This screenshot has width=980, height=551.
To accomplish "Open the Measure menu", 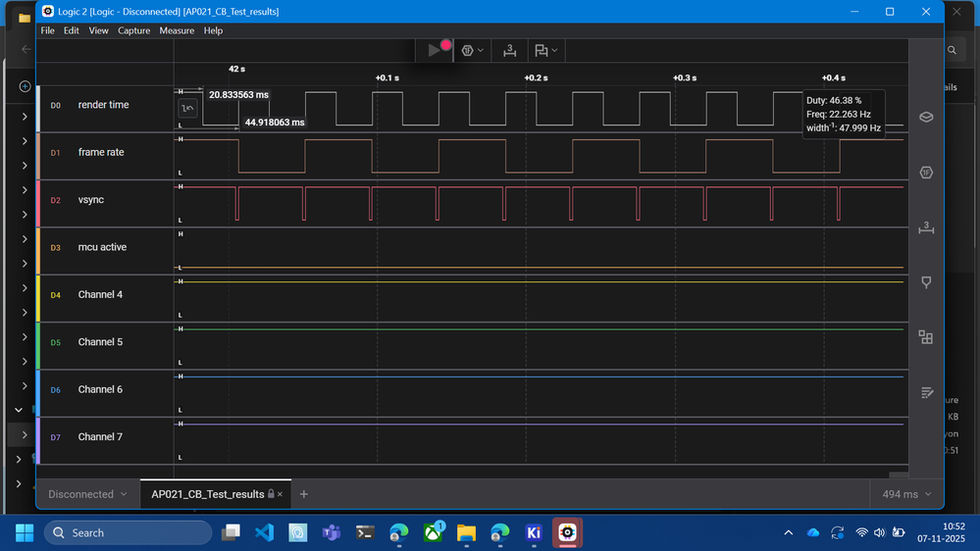I will (177, 30).
